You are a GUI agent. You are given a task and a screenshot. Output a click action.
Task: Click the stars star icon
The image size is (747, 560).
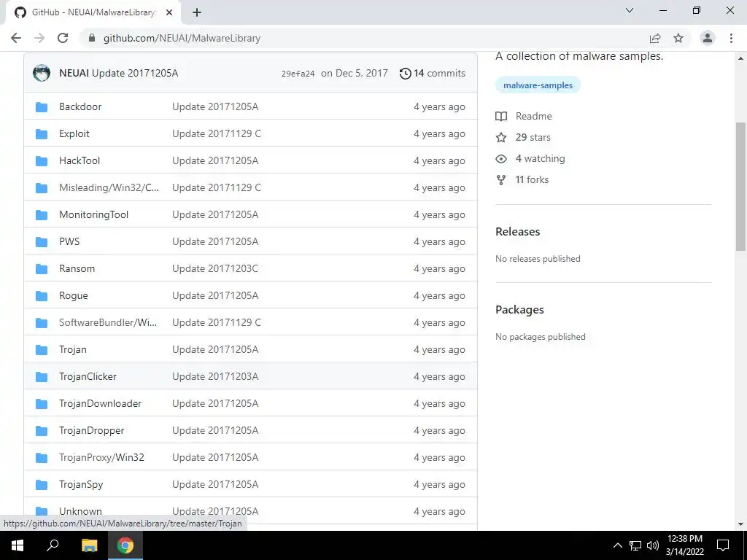pyautogui.click(x=501, y=138)
